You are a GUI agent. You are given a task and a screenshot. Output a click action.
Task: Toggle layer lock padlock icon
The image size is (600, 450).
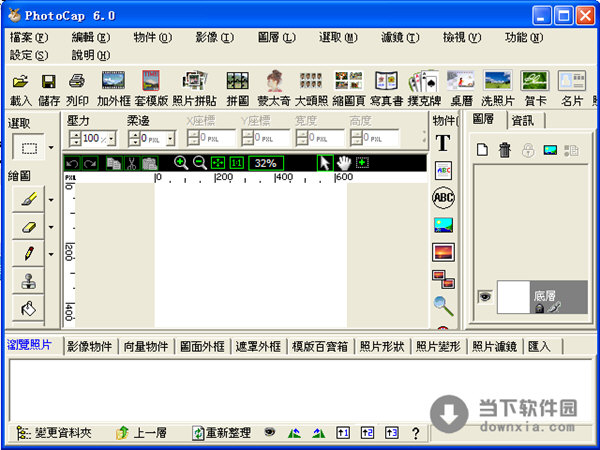[528, 150]
